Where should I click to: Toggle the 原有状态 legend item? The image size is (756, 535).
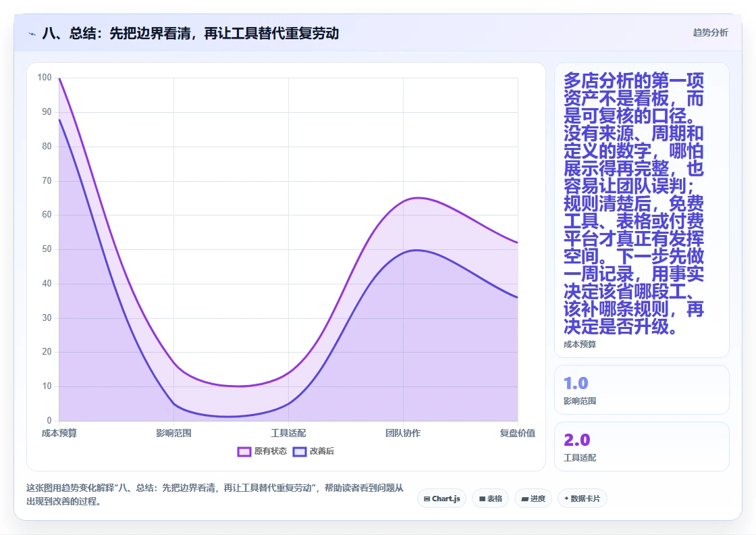(x=263, y=451)
